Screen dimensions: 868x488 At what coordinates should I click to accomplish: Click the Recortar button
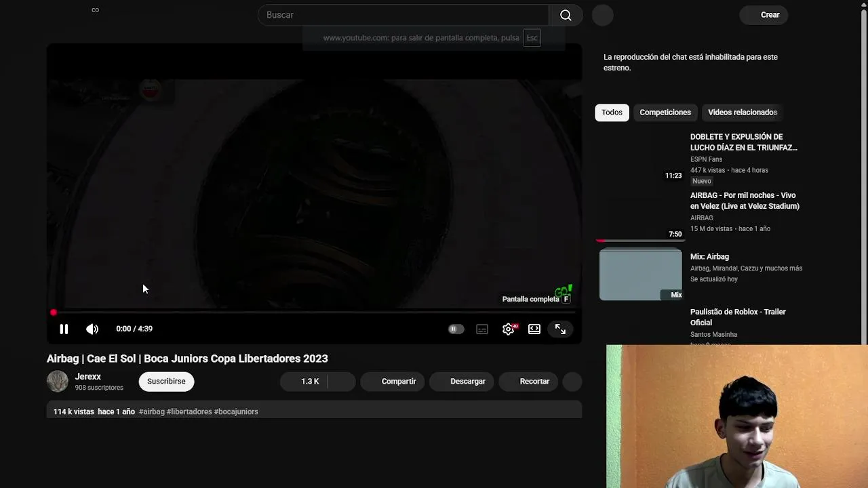(x=528, y=382)
